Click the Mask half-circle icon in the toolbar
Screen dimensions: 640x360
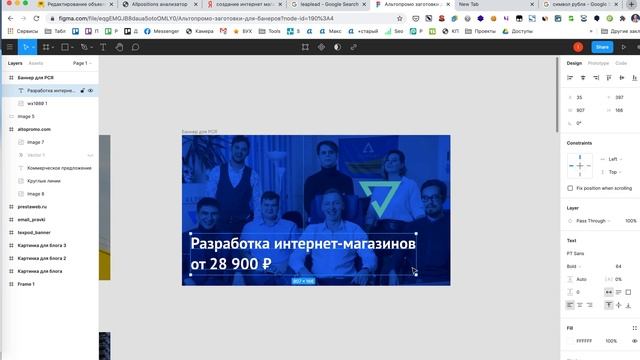point(337,47)
